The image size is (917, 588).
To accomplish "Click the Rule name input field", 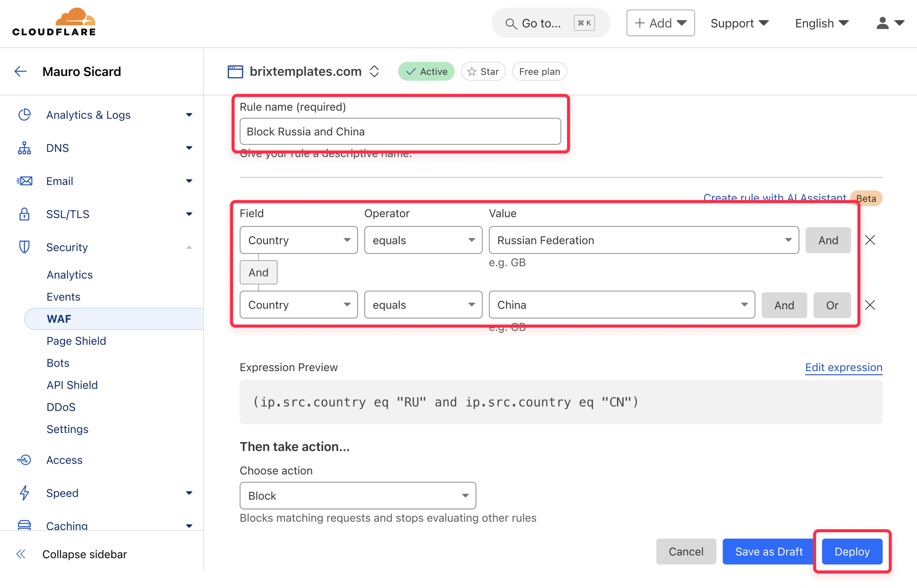I will 400,131.
